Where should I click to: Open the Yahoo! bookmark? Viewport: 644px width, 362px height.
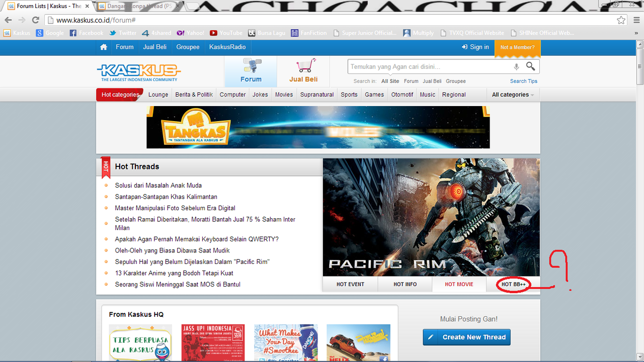[190, 33]
